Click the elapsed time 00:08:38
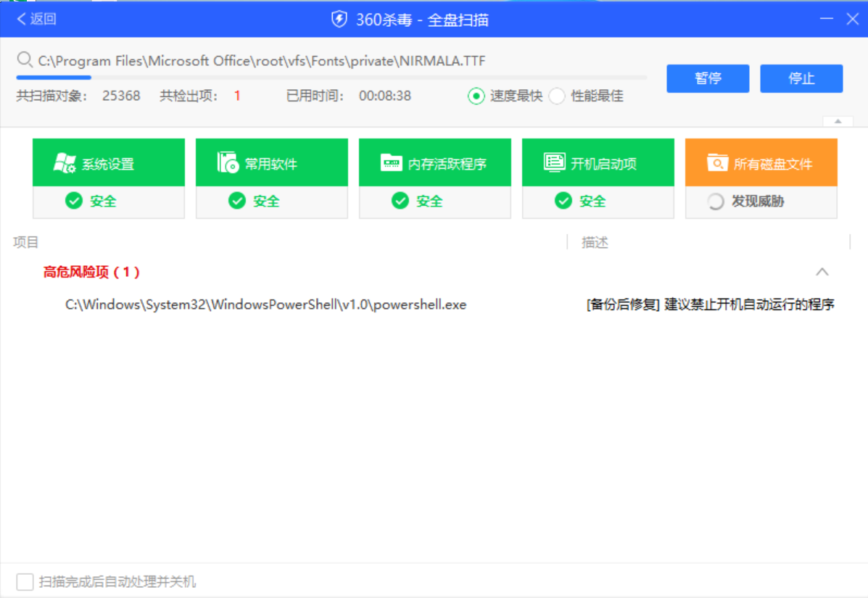 [385, 96]
